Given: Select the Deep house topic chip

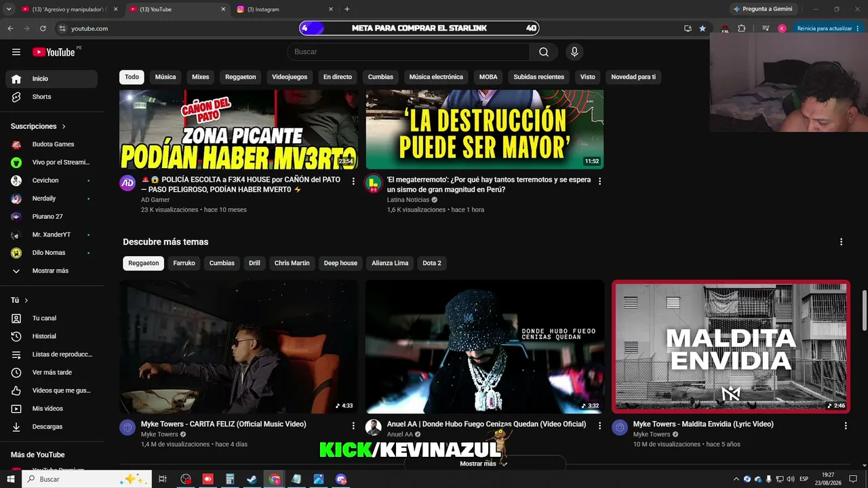Looking at the screenshot, I should (340, 263).
